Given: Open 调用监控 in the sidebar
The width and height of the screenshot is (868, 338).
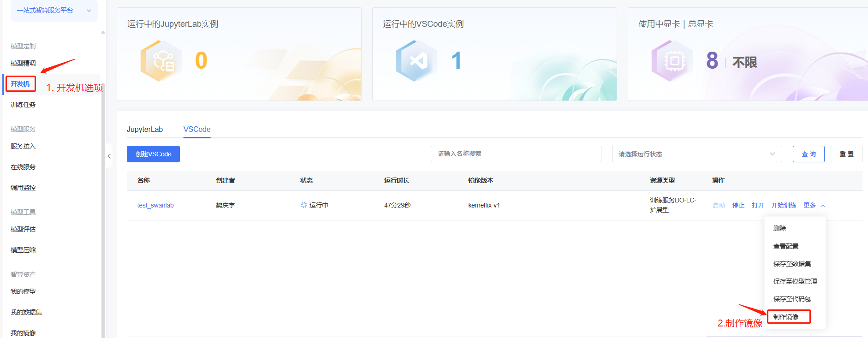Looking at the screenshot, I should pyautogui.click(x=23, y=188).
